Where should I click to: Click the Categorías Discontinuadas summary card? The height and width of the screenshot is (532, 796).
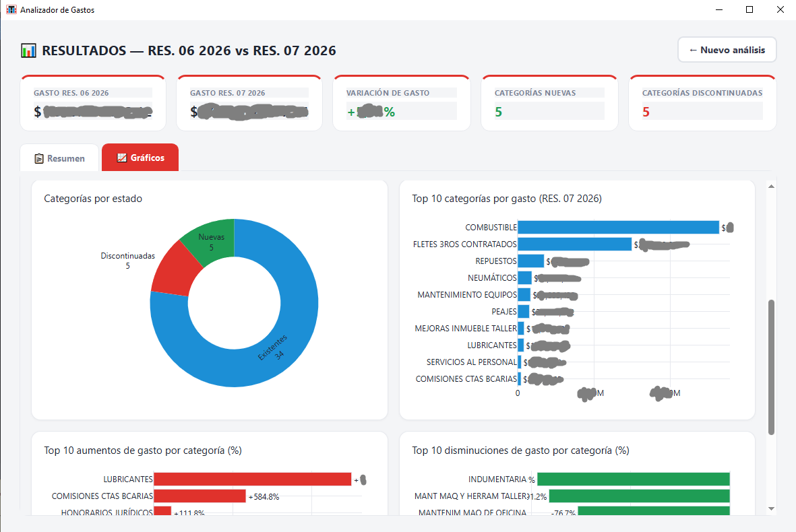tap(702, 103)
